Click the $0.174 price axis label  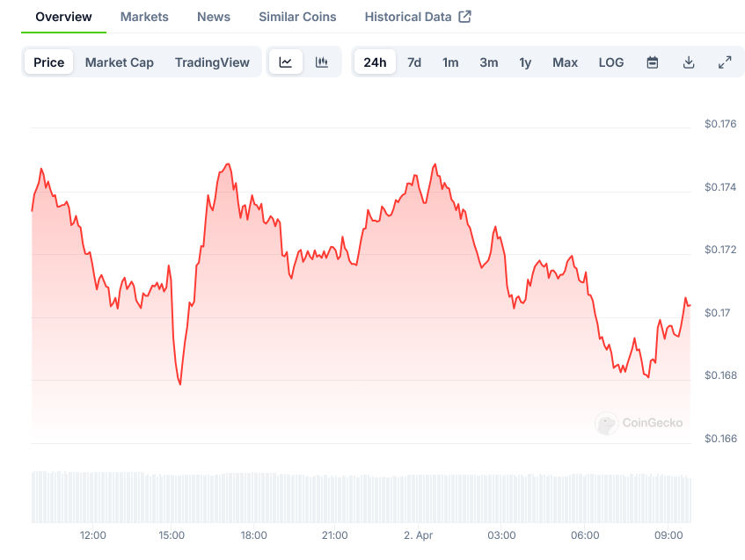click(720, 187)
